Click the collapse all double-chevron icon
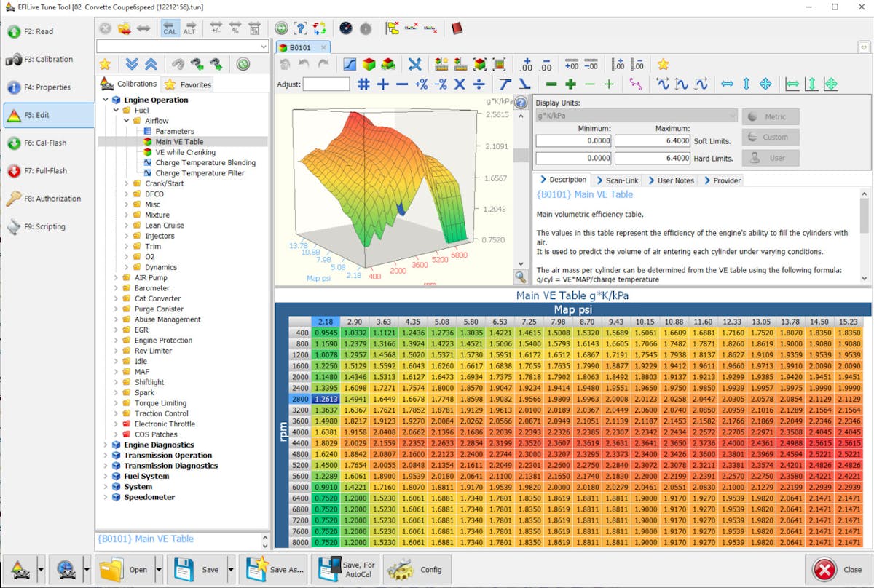 [x=151, y=64]
